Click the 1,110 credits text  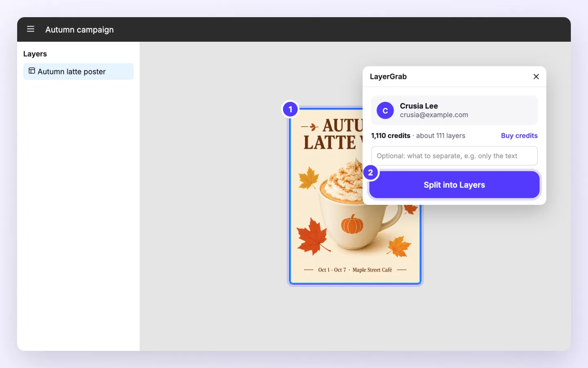tap(391, 136)
